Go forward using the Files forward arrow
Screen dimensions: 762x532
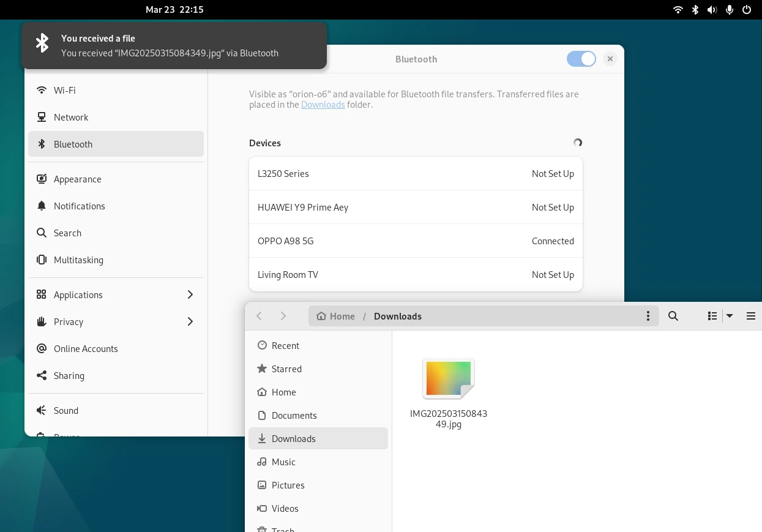(283, 316)
